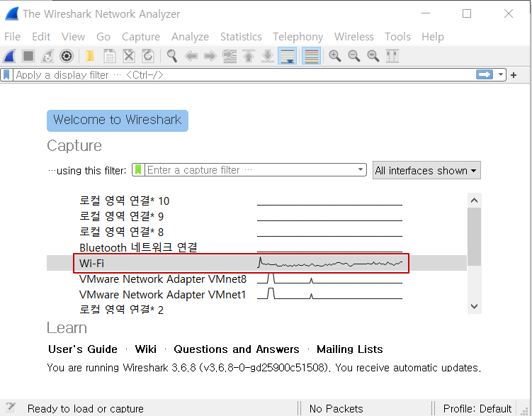Open display filter history dropdown
The width and height of the screenshot is (532, 416).
500,74
